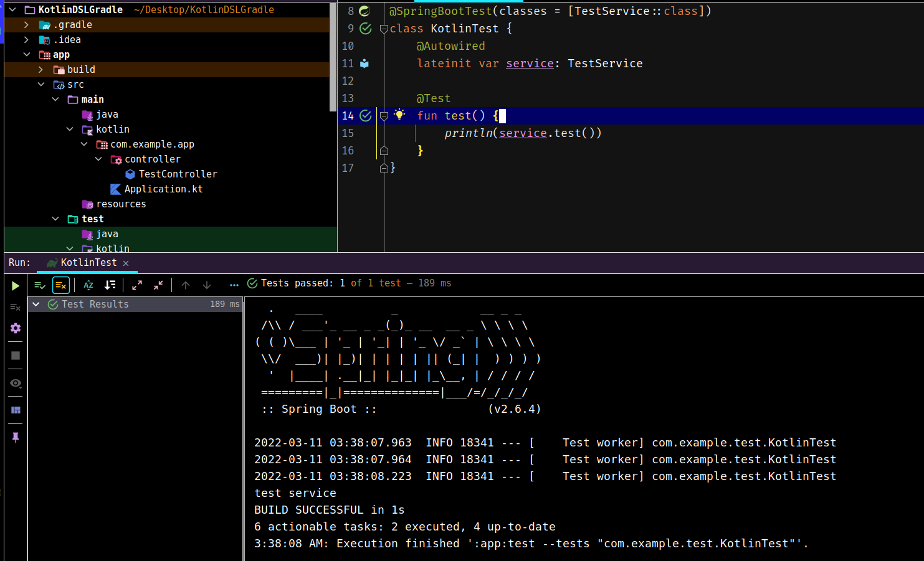Viewport: 924px width, 561px height.
Task: Click the @Autowired annotation
Action: [450, 46]
